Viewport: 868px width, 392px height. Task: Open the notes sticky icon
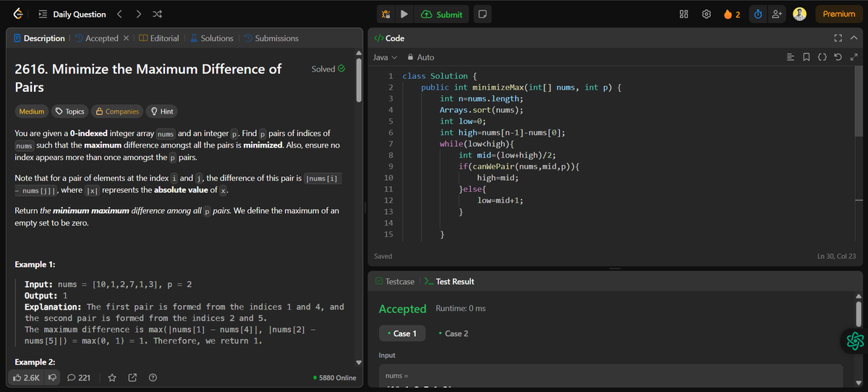coord(482,14)
